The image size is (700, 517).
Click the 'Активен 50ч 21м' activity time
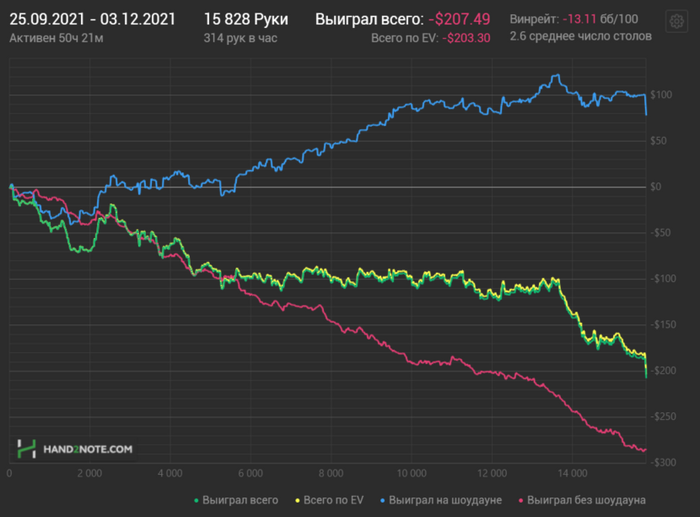tap(56, 38)
